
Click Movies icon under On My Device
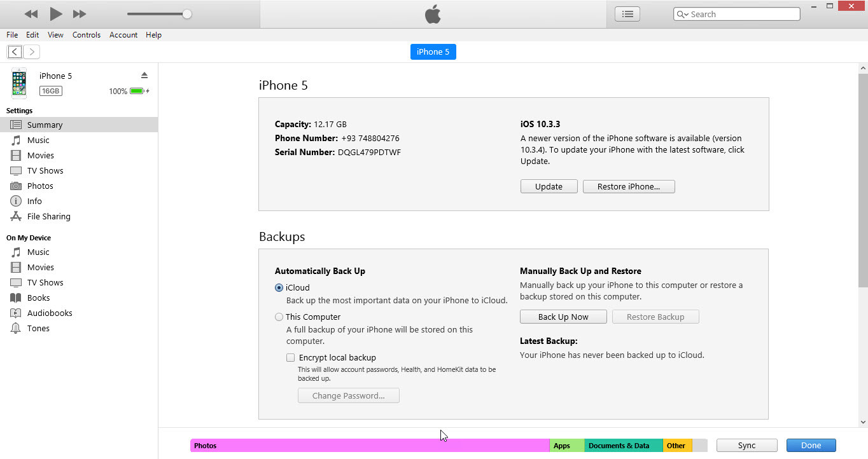pos(16,267)
